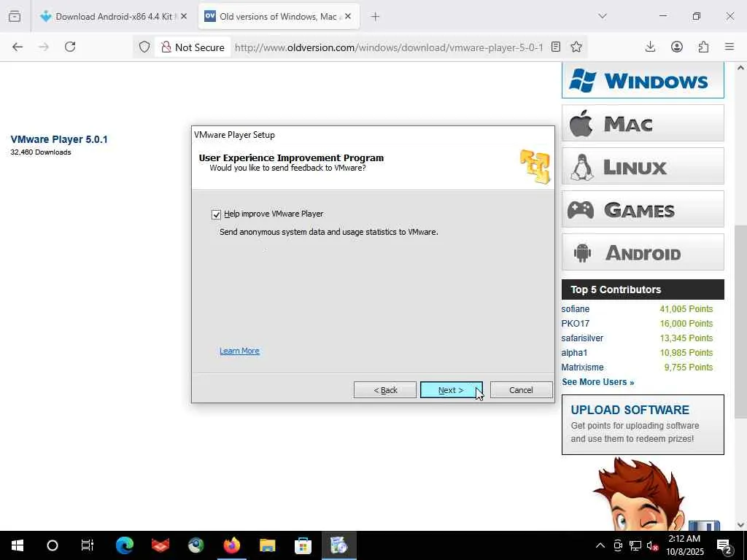This screenshot has height=560, width=747.
Task: Reload the current browser page
Action: tap(70, 47)
